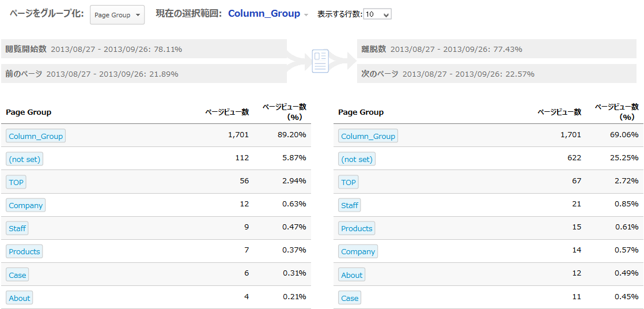644x309 pixels.
Task: Open the Page Group dropdown
Action: (118, 15)
